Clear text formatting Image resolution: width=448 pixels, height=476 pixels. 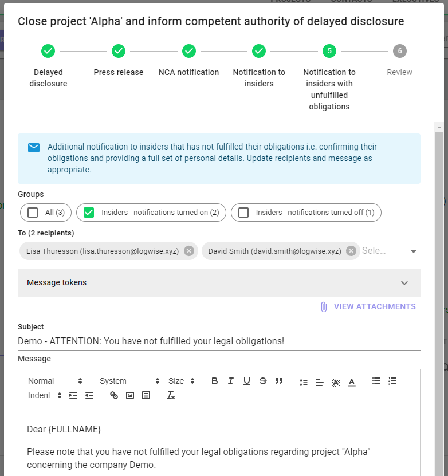point(171,395)
